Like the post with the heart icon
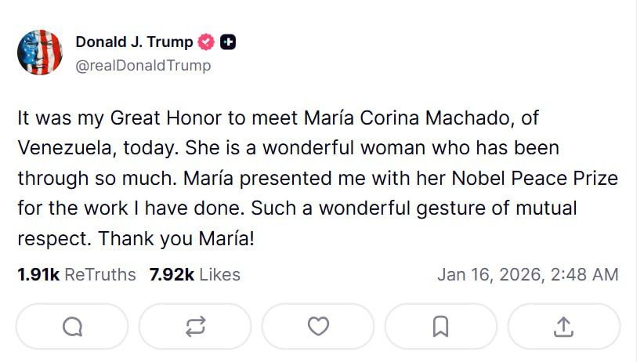Image resolution: width=644 pixels, height=362 pixels. pyautogui.click(x=318, y=326)
